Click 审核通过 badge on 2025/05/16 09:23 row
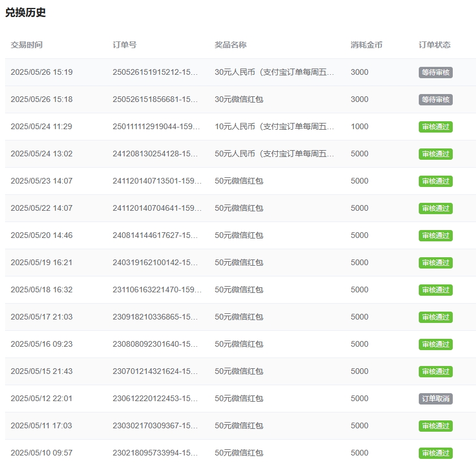The width and height of the screenshot is (476, 464). [436, 344]
